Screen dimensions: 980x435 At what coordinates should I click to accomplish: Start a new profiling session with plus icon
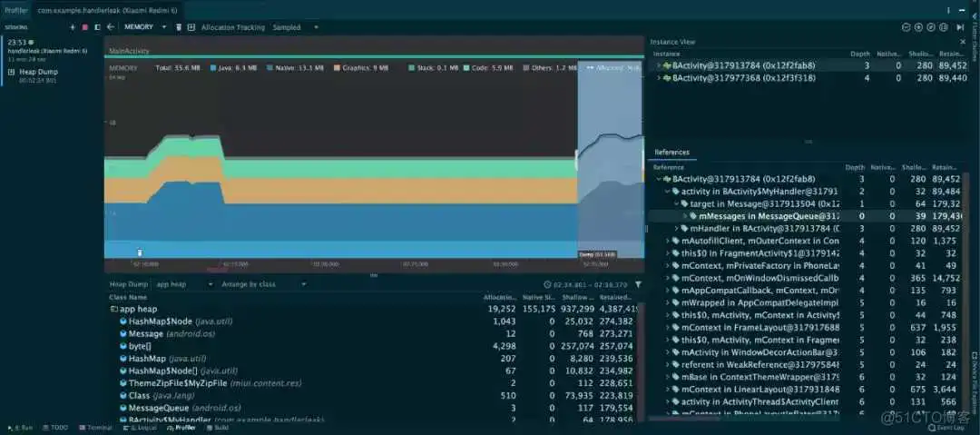(x=73, y=27)
